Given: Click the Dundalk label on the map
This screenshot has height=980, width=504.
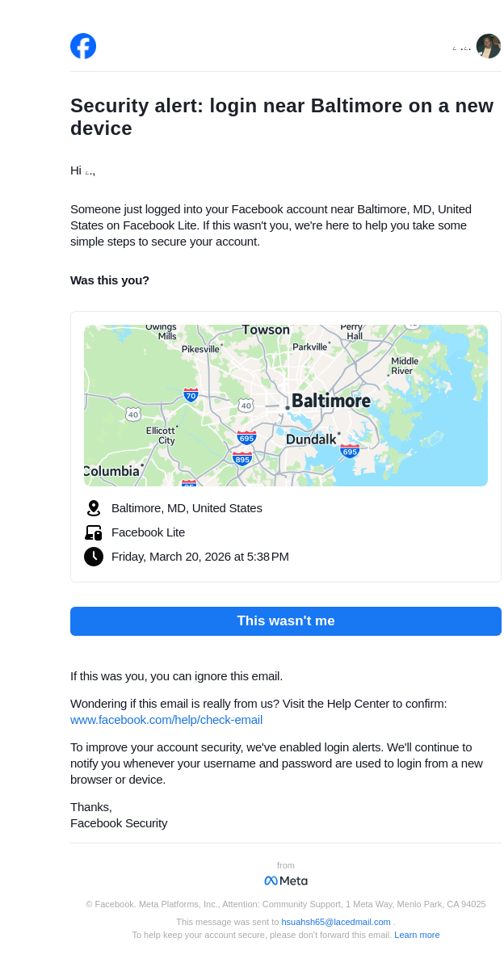Looking at the screenshot, I should point(311,440).
